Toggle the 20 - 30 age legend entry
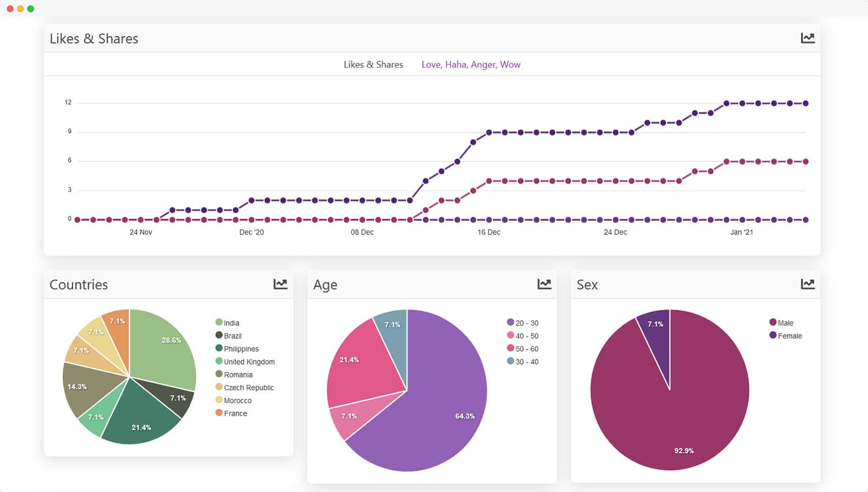The image size is (868, 492). coord(523,322)
